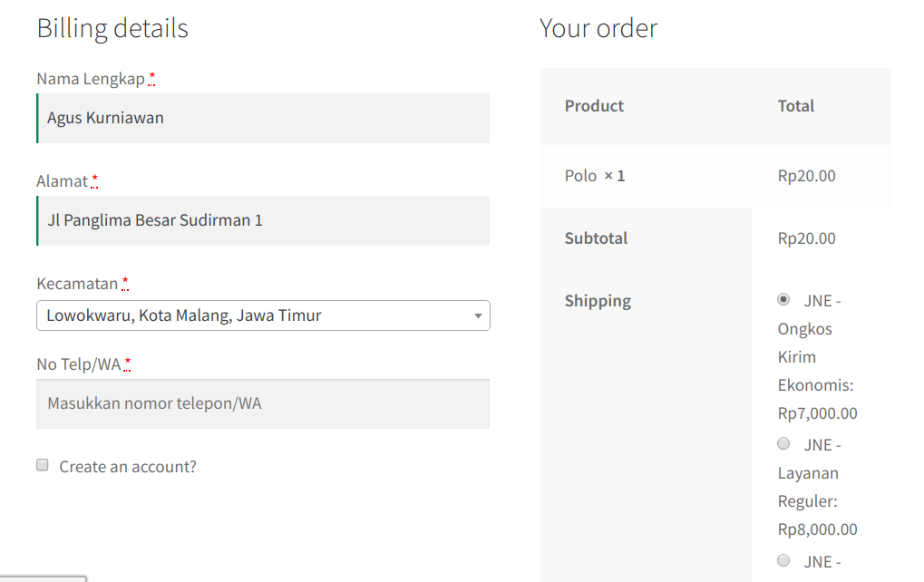Choose the JNE Layanan Reguler radio button
The width and height of the screenshot is (924, 582).
(x=783, y=443)
